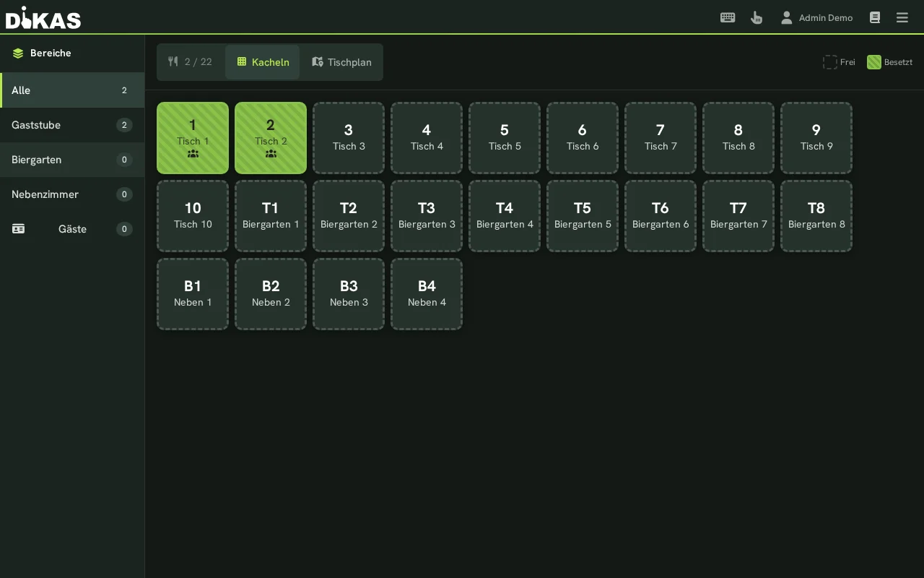Open tile T3 Biergarten 3
The height and width of the screenshot is (578, 924).
click(427, 216)
